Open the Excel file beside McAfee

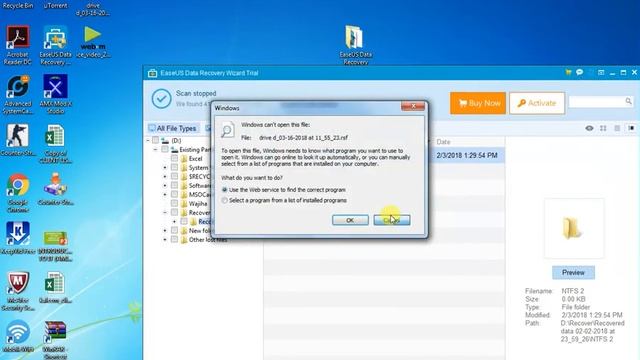pyautogui.click(x=55, y=288)
